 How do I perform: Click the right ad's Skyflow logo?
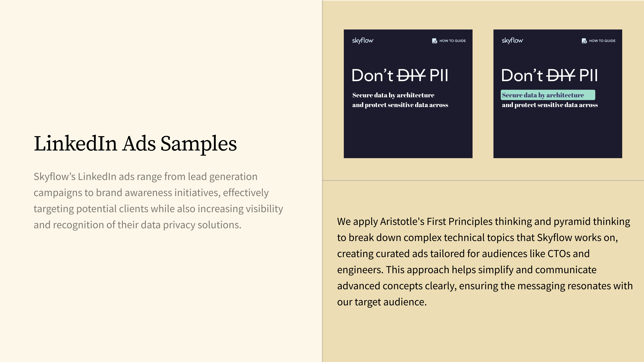pyautogui.click(x=512, y=40)
